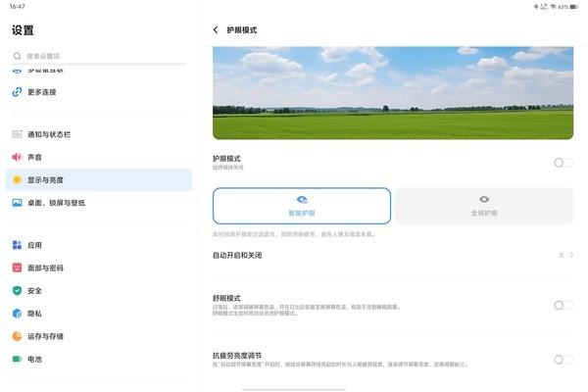This screenshot has height=392, width=588.
Task: Toggle the 抗疲劳亮度调节 switch
Action: [x=563, y=360]
